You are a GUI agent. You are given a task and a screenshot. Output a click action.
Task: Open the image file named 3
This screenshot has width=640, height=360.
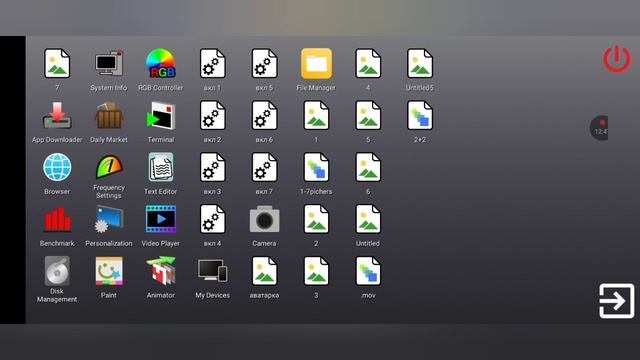[x=316, y=271]
